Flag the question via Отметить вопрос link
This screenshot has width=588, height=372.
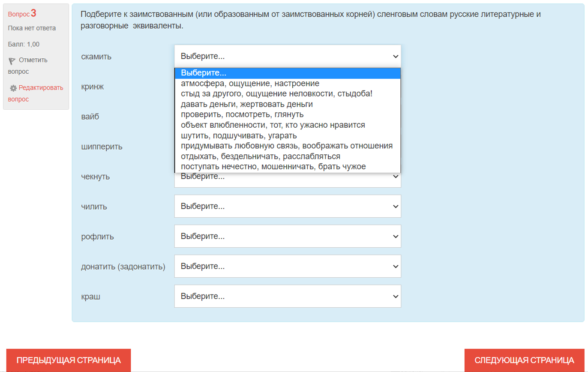point(28,66)
